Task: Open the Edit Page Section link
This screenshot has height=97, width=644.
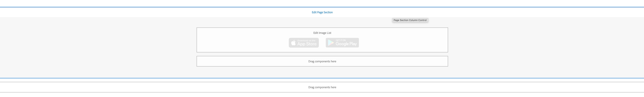Action: click(322, 12)
